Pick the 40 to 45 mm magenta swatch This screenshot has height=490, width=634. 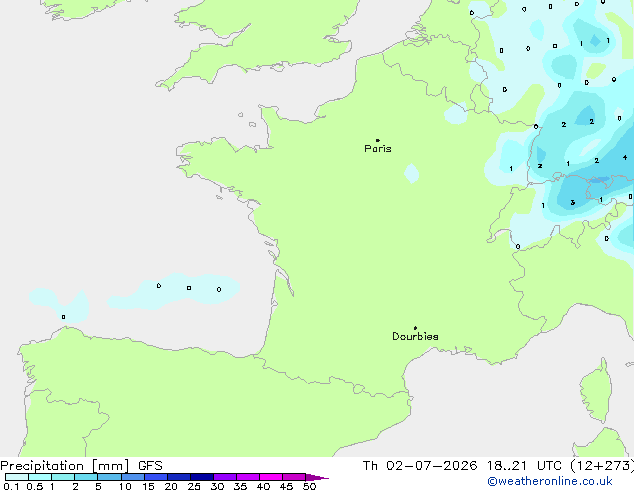click(x=271, y=477)
